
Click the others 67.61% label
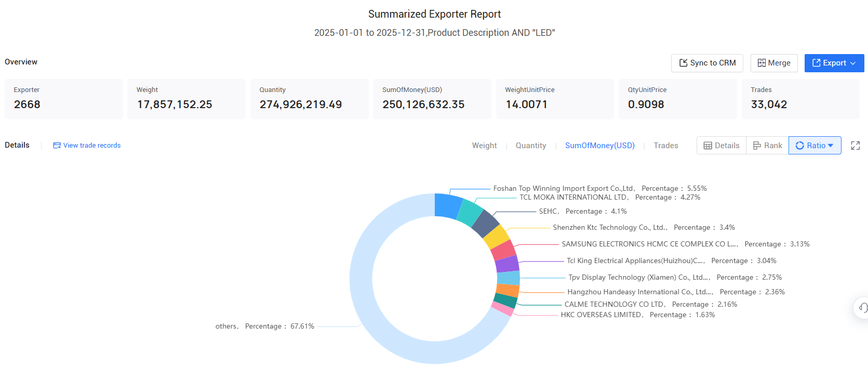[x=265, y=326]
